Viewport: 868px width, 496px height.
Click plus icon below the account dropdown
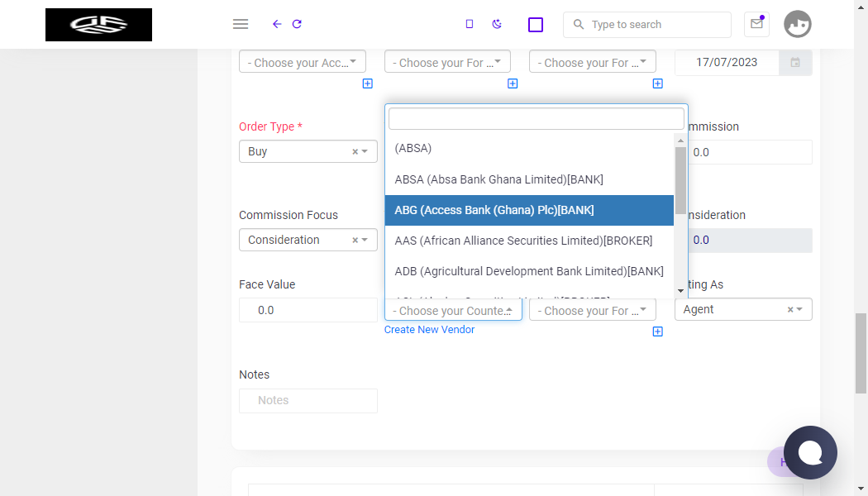pos(368,83)
